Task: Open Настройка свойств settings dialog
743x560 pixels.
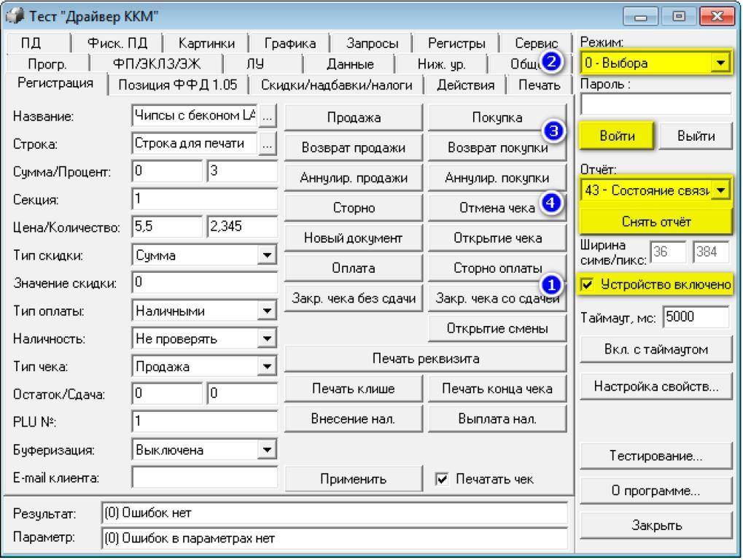Action: pyautogui.click(x=656, y=386)
